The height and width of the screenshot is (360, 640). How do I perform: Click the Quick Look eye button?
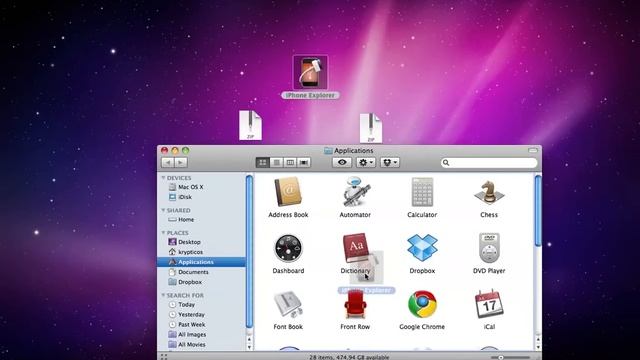coord(342,162)
